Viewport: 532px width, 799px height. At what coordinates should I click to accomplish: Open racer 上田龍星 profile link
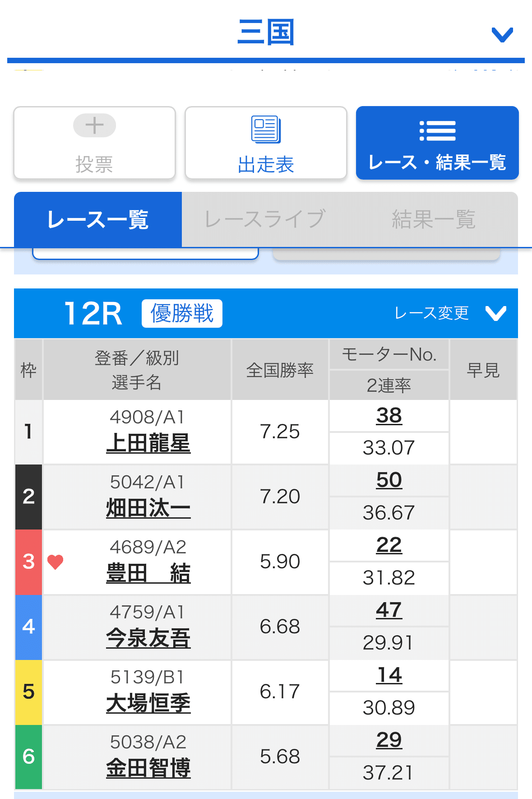[149, 445]
